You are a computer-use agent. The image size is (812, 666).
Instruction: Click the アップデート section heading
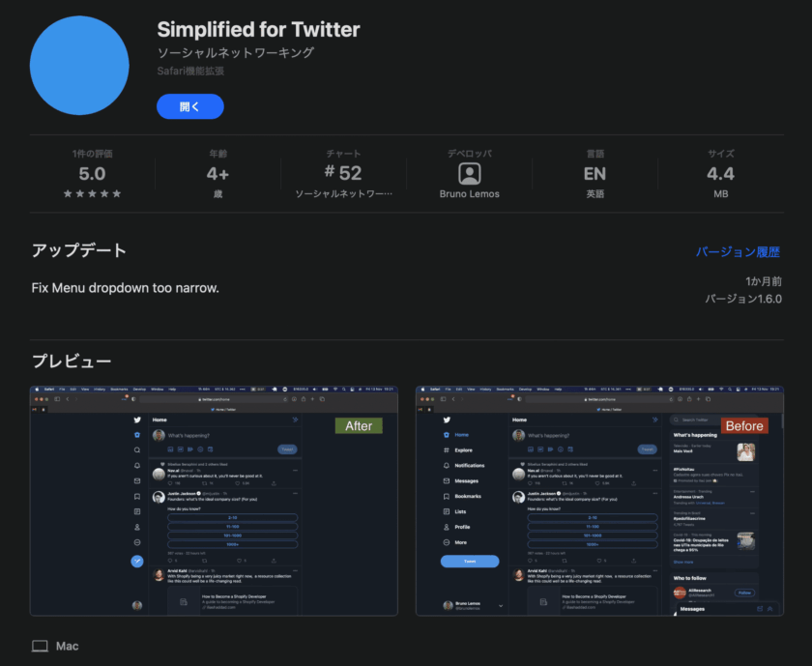coord(78,250)
